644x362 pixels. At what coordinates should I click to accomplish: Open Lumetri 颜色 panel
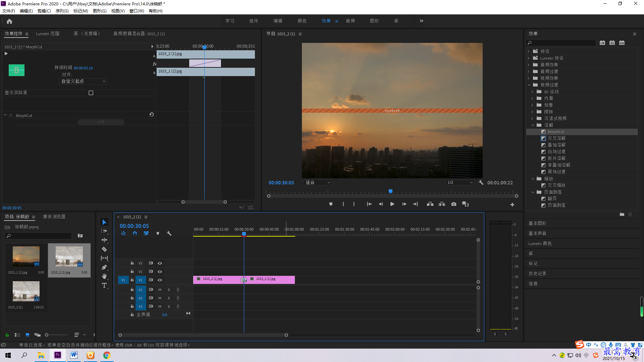point(540,244)
